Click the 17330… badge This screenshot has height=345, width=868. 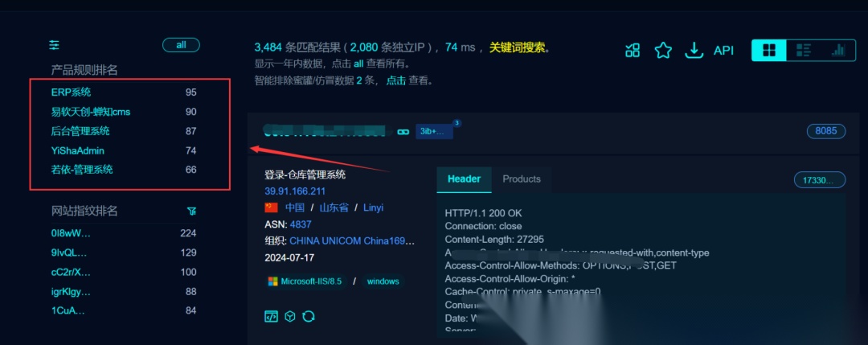point(820,180)
